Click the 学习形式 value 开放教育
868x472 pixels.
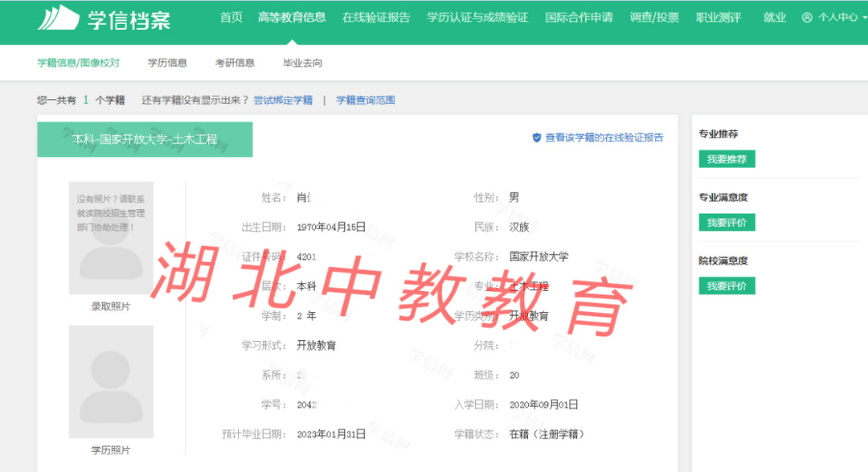[x=316, y=346]
